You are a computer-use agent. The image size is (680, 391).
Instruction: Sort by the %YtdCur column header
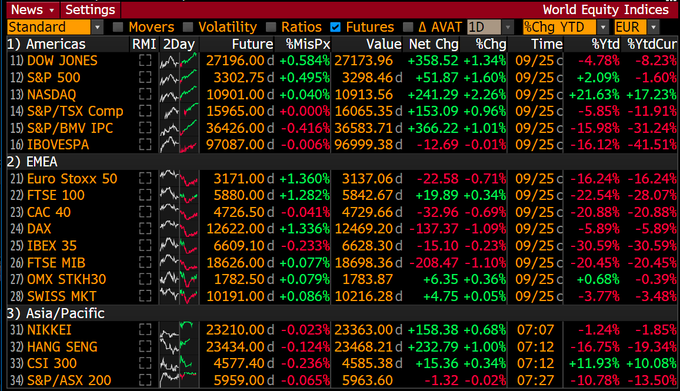[x=651, y=44]
